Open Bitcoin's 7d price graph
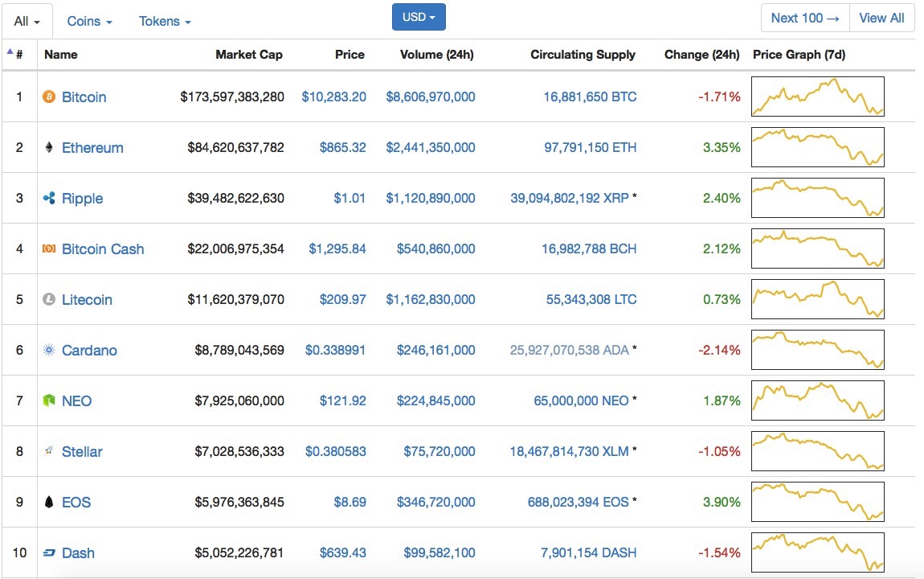Image resolution: width=924 pixels, height=579 pixels. click(818, 96)
